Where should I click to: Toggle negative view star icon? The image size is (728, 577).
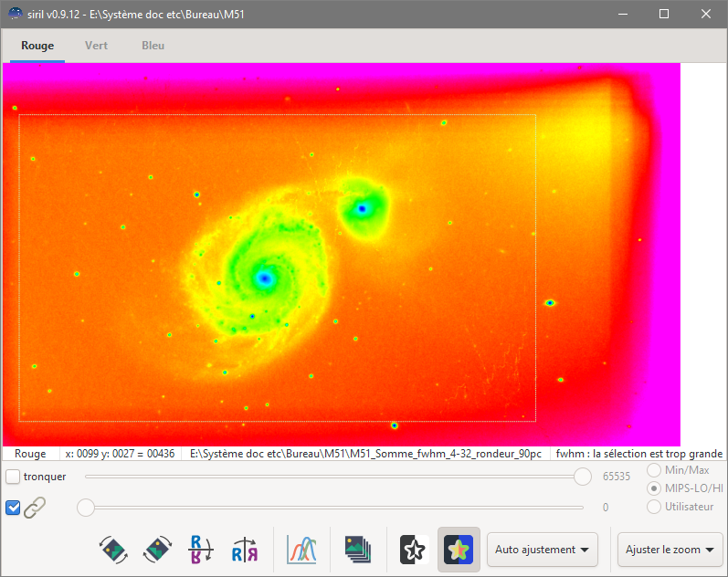[x=413, y=550]
